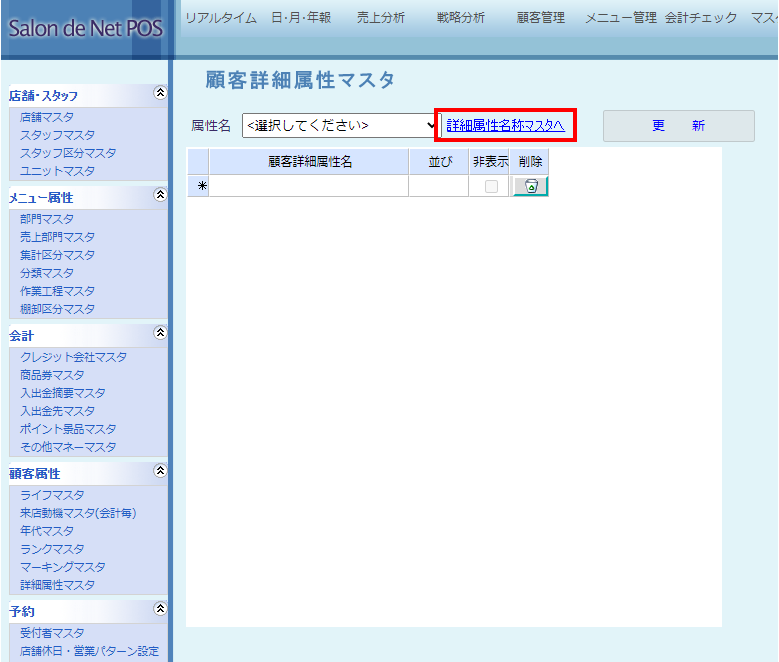The width and height of the screenshot is (779, 662).
Task: Collapse the 顧客属性 section chevron
Action: [x=159, y=471]
